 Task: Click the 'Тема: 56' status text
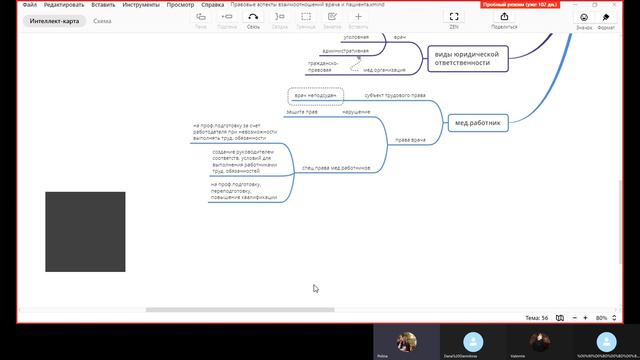[x=536, y=318]
